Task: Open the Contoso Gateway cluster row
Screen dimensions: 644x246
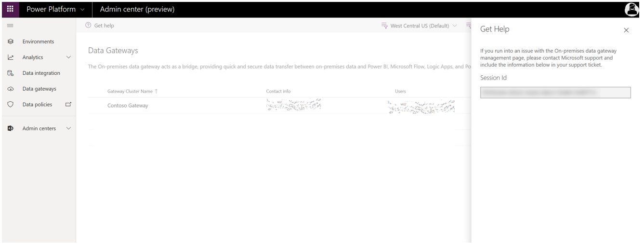Action: point(128,106)
